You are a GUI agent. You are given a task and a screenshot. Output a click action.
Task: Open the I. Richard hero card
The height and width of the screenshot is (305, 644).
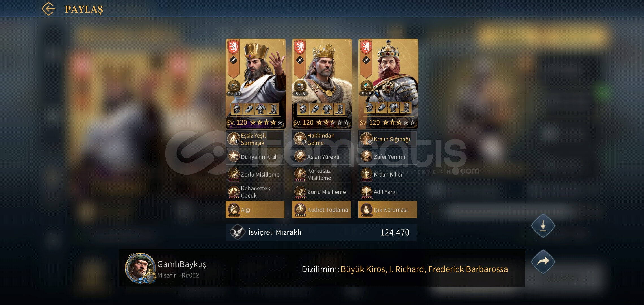(x=322, y=84)
